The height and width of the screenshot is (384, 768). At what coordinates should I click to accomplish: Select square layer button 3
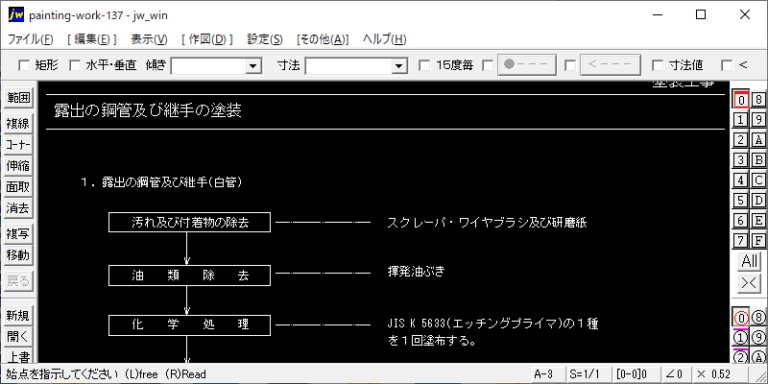pos(741,160)
